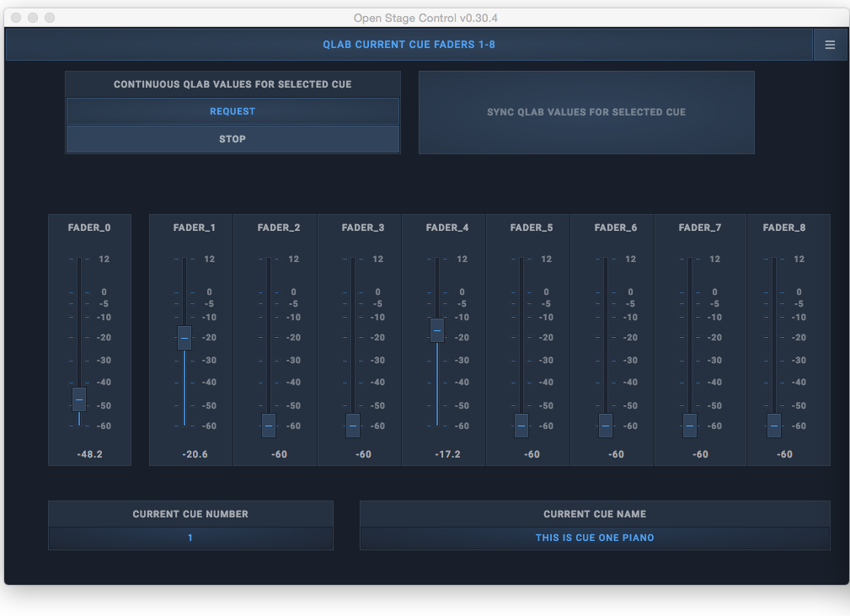Click the FADER_1 slider knob

click(184, 338)
